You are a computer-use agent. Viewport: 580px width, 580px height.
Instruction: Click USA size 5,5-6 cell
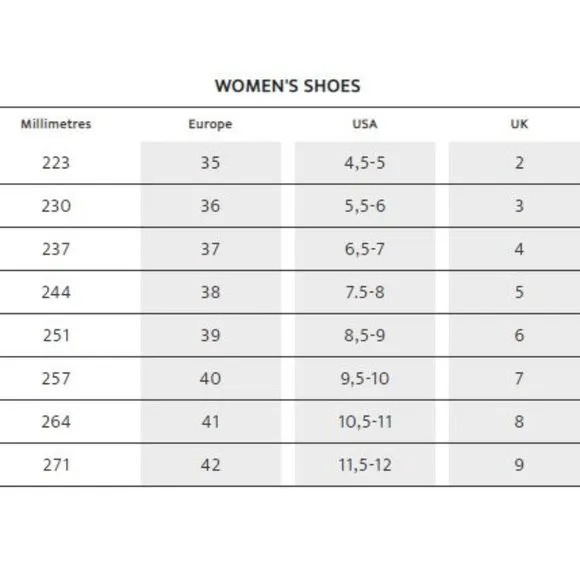[x=365, y=206]
